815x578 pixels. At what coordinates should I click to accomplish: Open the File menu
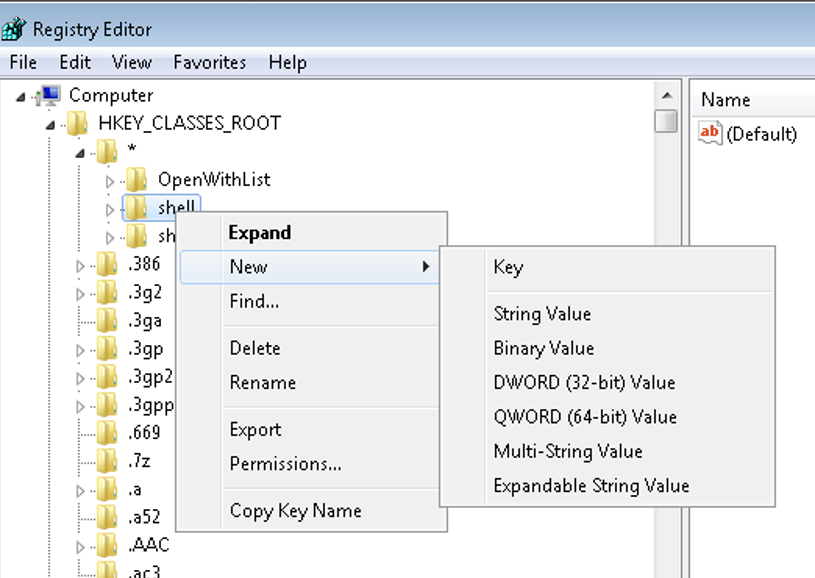[x=23, y=62]
